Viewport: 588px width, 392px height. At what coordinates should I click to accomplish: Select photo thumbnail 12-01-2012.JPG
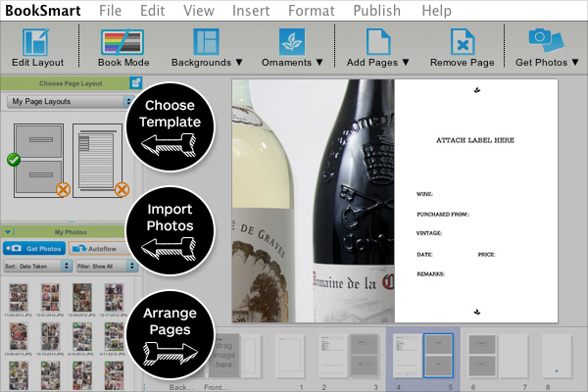[51, 298]
